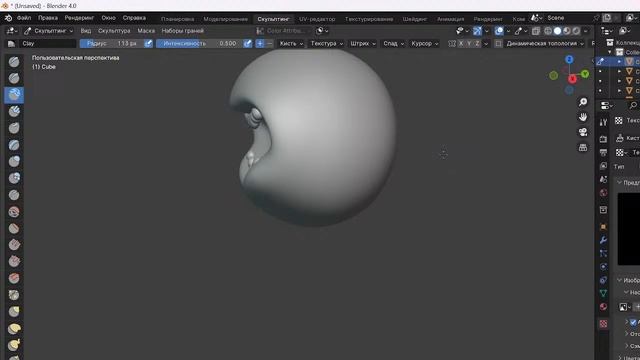
Task: Select the Fill brush tool
Action: coord(14,245)
